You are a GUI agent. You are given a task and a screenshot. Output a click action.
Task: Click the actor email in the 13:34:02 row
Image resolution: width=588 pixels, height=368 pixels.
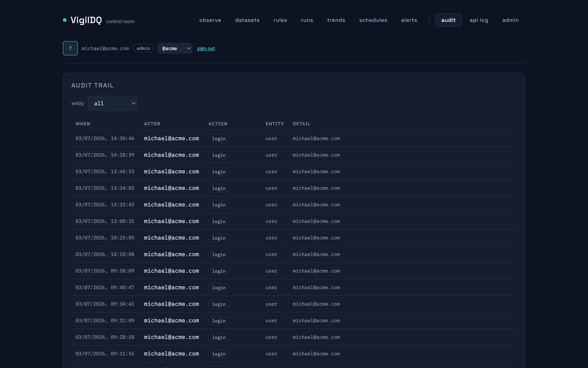[x=171, y=188]
